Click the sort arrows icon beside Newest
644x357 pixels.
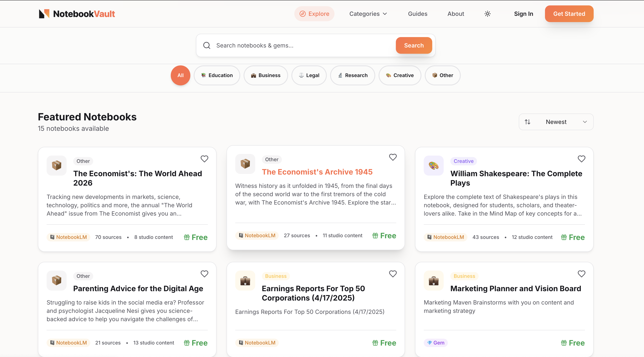(527, 122)
